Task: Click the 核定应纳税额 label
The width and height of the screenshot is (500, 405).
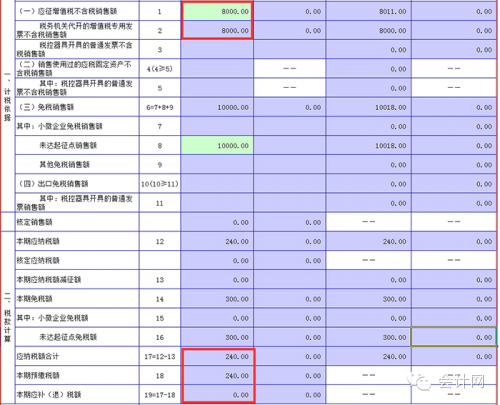Action: click(x=38, y=260)
